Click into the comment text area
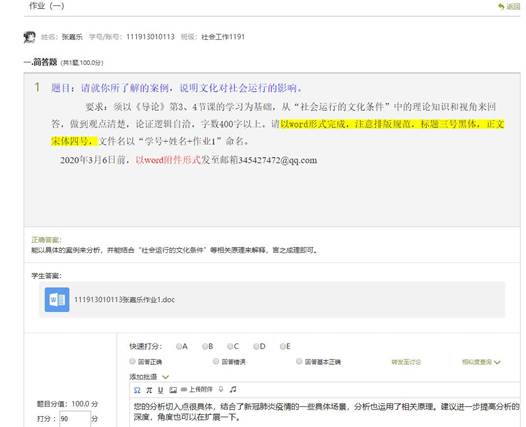The width and height of the screenshot is (526, 427). [325, 412]
